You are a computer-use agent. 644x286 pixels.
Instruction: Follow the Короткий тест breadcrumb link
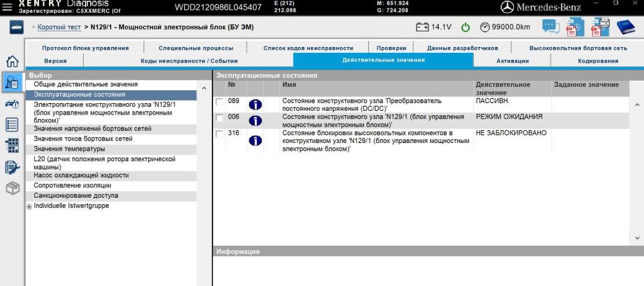[59, 27]
